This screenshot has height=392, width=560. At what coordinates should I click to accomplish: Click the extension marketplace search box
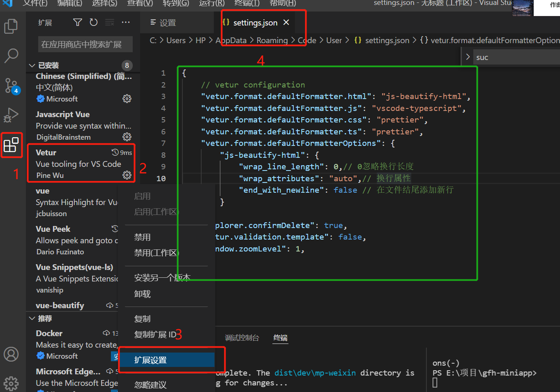(85, 44)
